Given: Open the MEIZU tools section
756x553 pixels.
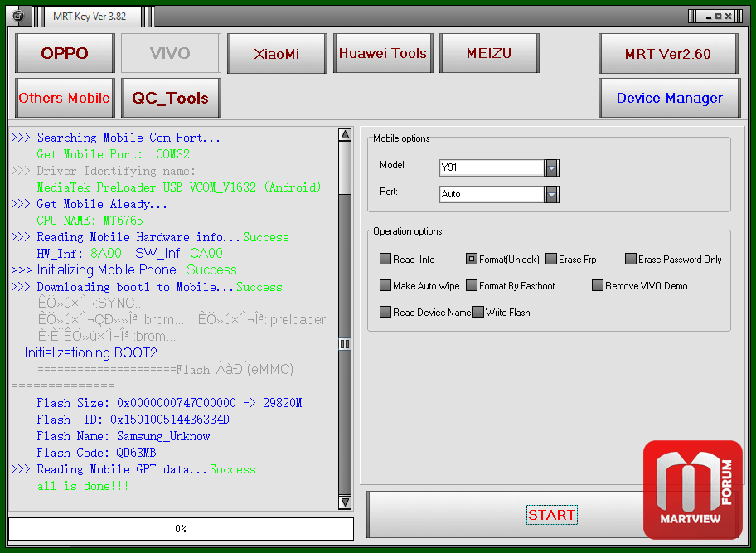Looking at the screenshot, I should point(489,53).
